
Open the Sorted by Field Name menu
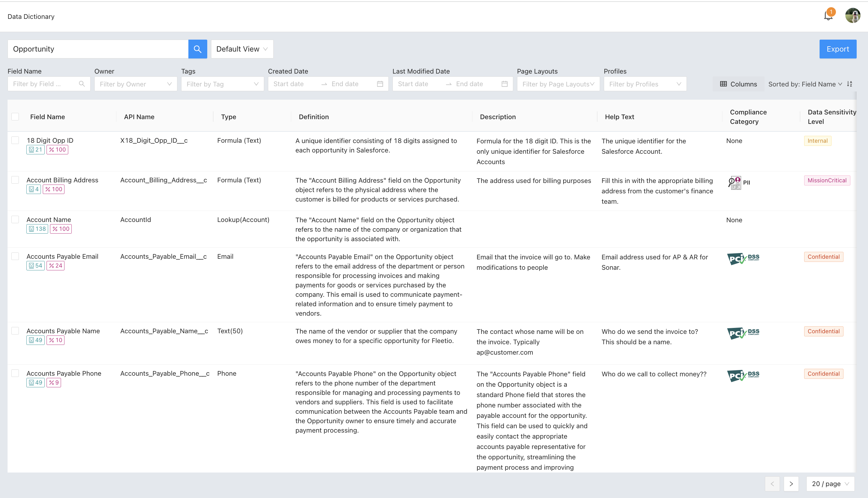pyautogui.click(x=805, y=84)
